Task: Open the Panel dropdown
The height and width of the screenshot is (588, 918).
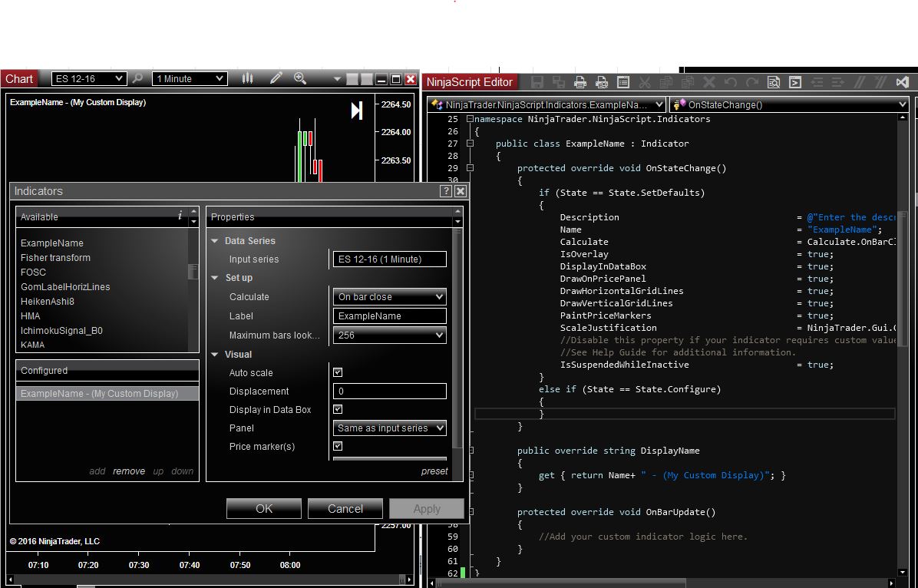Action: point(390,428)
